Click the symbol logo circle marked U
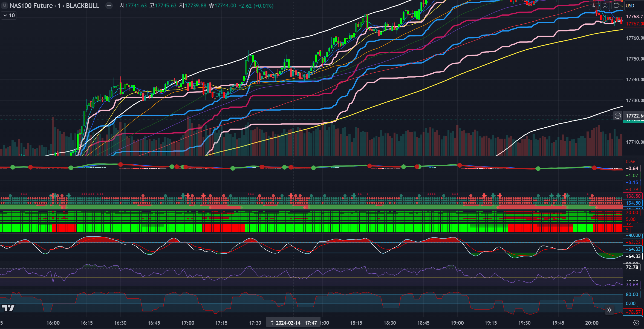This screenshot has height=329, width=644. click(x=4, y=5)
